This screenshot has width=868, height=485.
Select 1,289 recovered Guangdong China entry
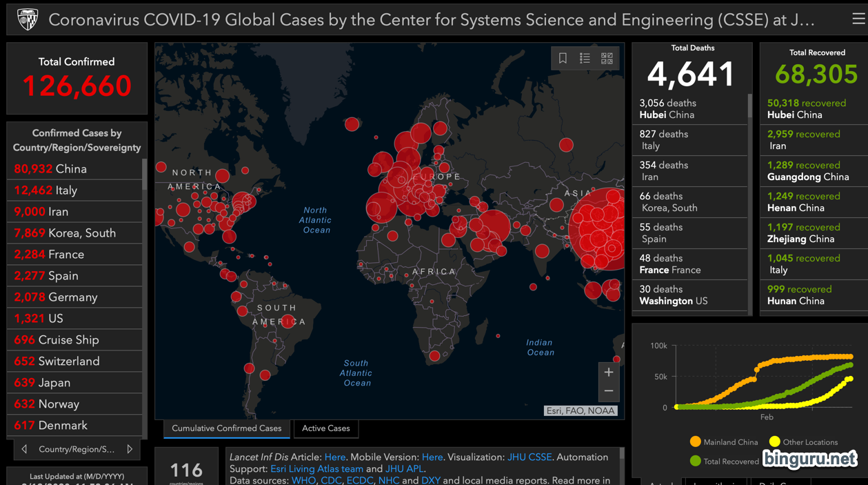tap(814, 171)
